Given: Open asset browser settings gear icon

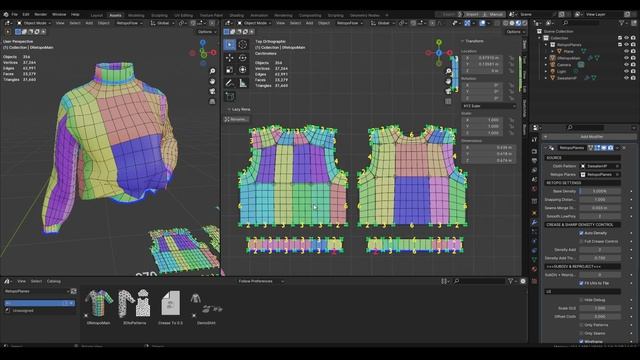Looking at the screenshot, I should pos(523,281).
